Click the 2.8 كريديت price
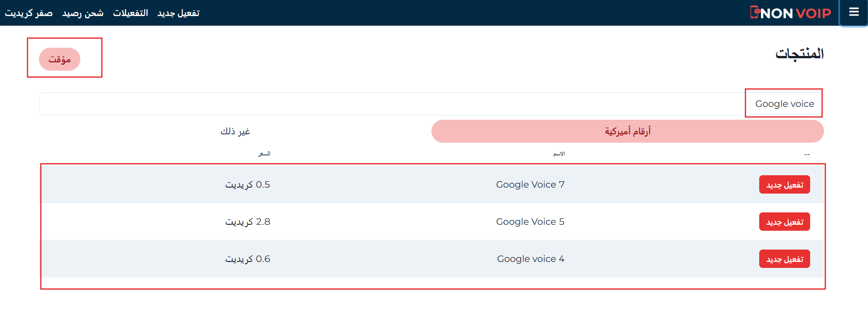Image resolution: width=868 pixels, height=328 pixels. pos(247,222)
